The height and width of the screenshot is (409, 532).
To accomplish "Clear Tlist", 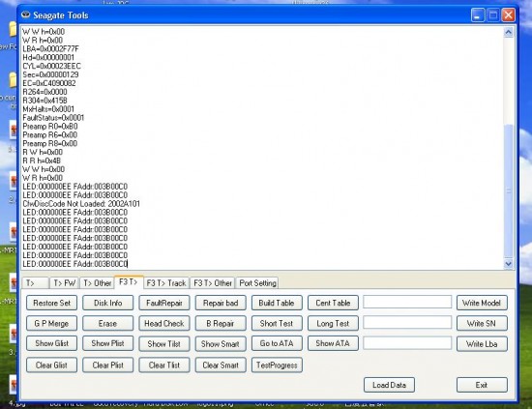I will tap(164, 365).
